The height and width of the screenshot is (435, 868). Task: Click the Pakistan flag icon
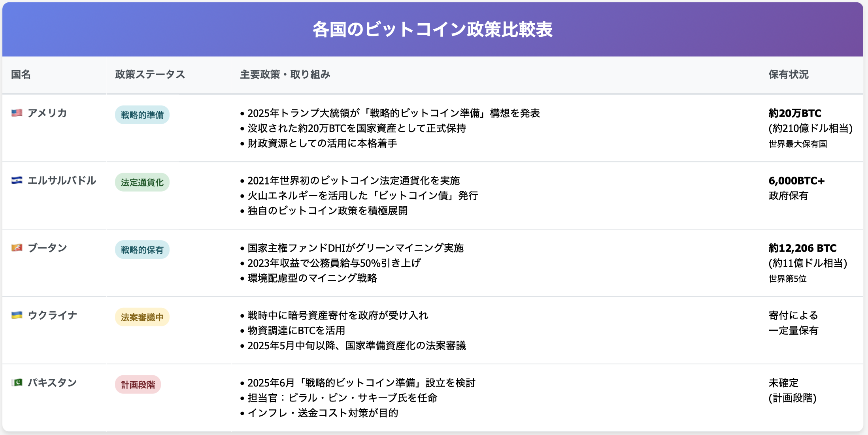coord(17,382)
